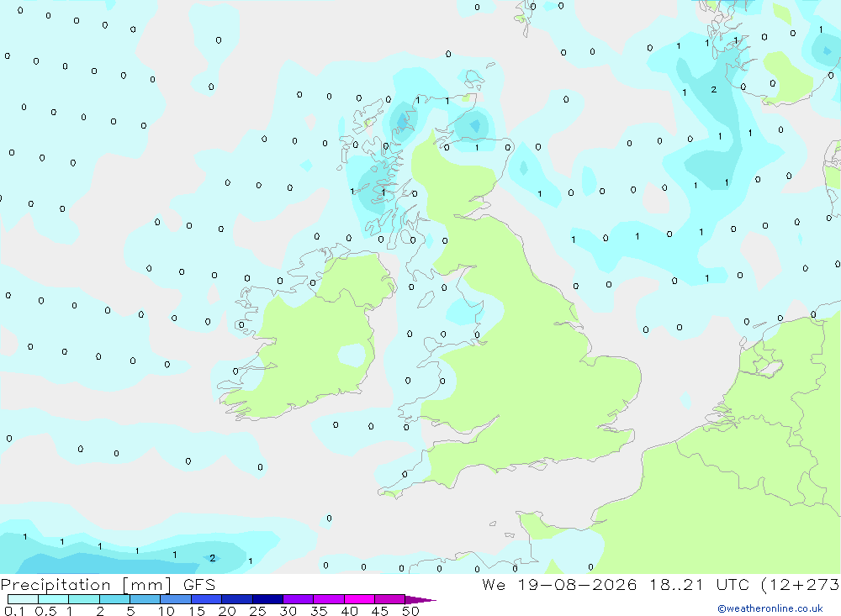
Task: Select the 10–15 mm legend color swatch
Action: pos(176,599)
